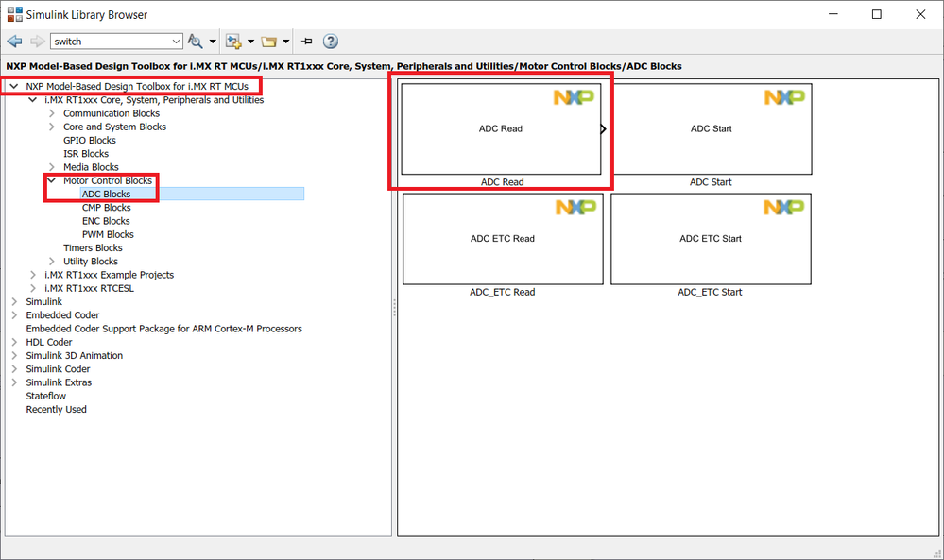Select i.MX RT1xxx RTCESL item
The width and height of the screenshot is (944, 560).
[89, 288]
